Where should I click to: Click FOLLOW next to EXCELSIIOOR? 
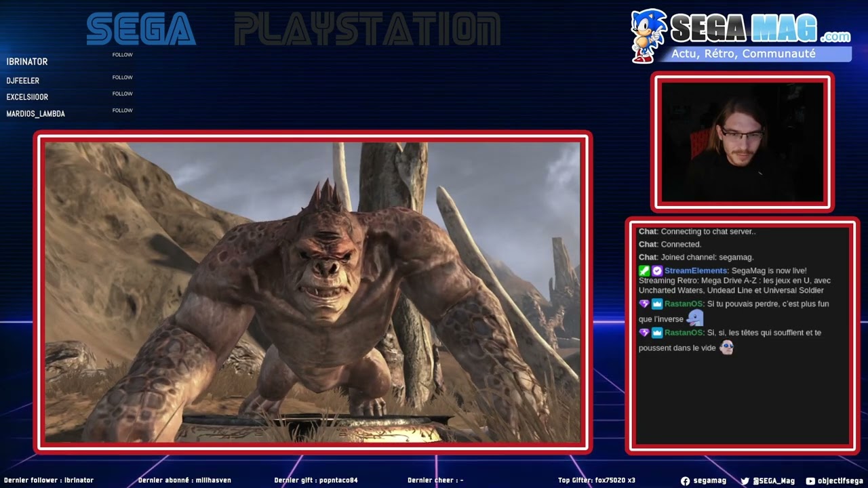[123, 94]
